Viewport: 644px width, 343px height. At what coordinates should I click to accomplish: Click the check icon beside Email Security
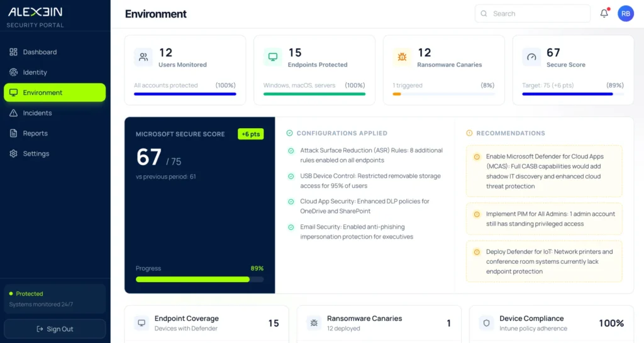(x=291, y=227)
